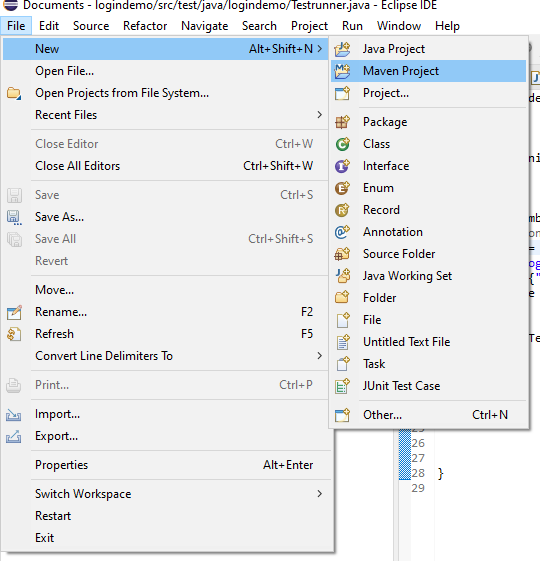Choose Interface from the New submenu
540x561 pixels.
[428, 166]
